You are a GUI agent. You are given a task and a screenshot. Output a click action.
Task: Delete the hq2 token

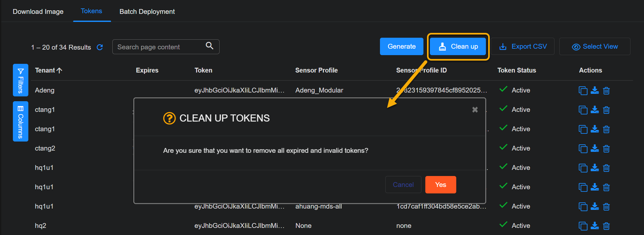tap(606, 226)
